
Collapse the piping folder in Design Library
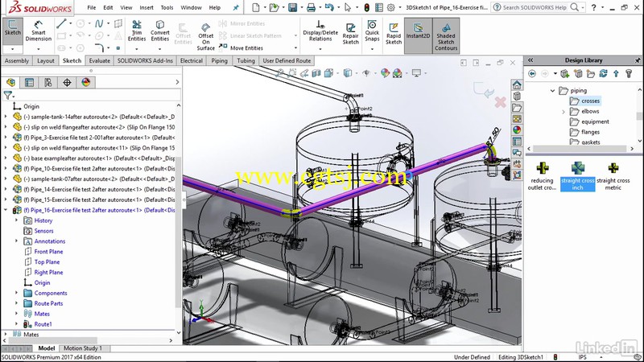(x=553, y=91)
